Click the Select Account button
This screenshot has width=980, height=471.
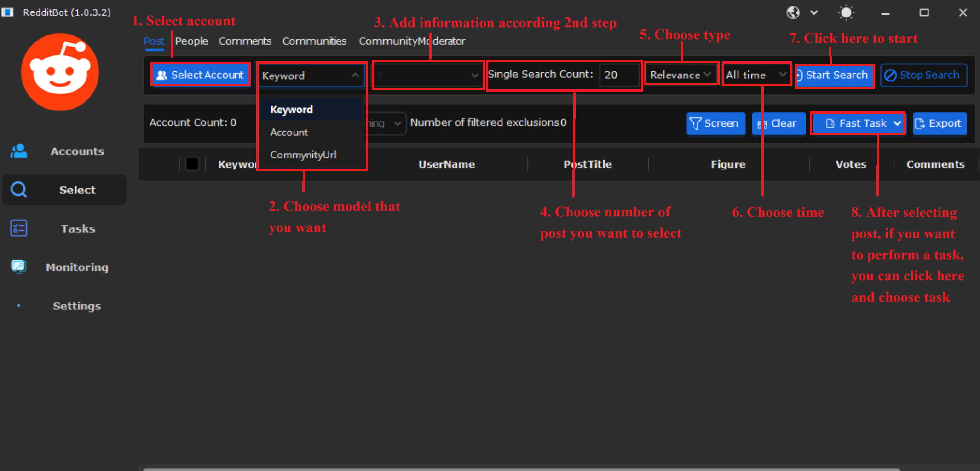(x=201, y=75)
